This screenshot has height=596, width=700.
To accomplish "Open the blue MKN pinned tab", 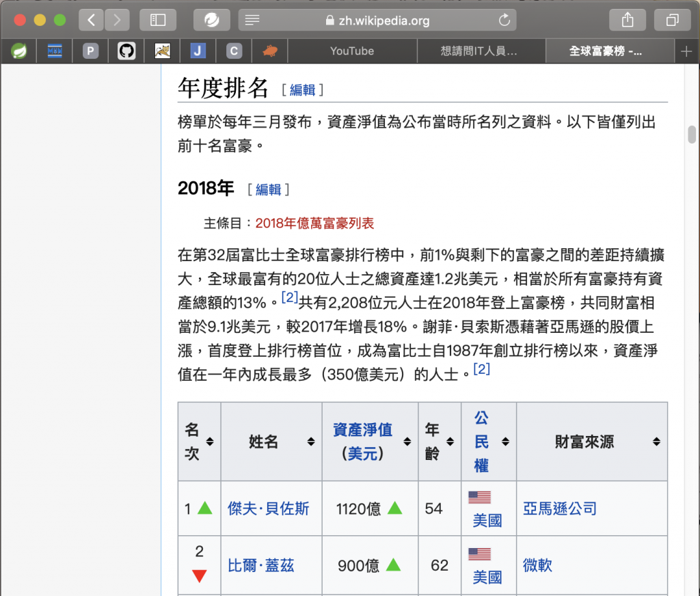I will click(55, 51).
